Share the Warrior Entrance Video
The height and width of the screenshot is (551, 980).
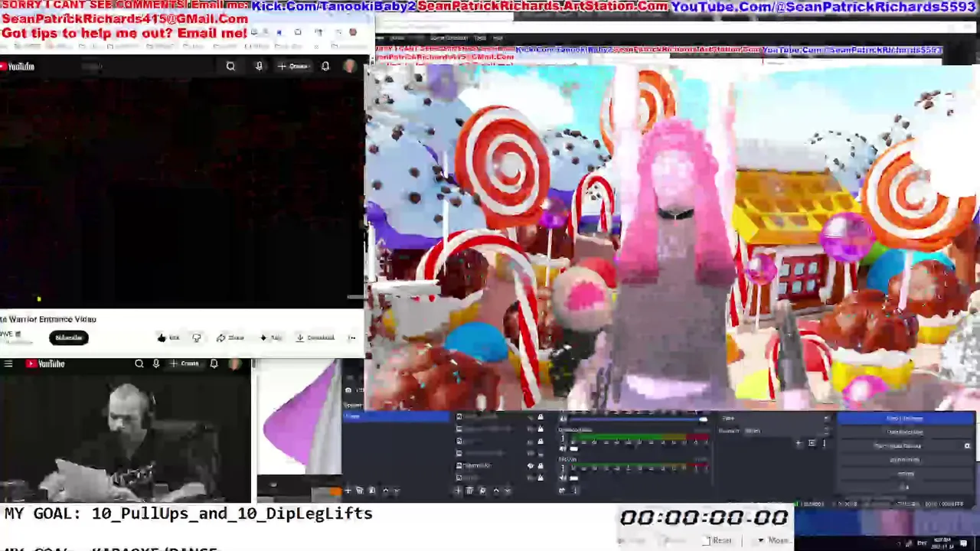pos(230,337)
